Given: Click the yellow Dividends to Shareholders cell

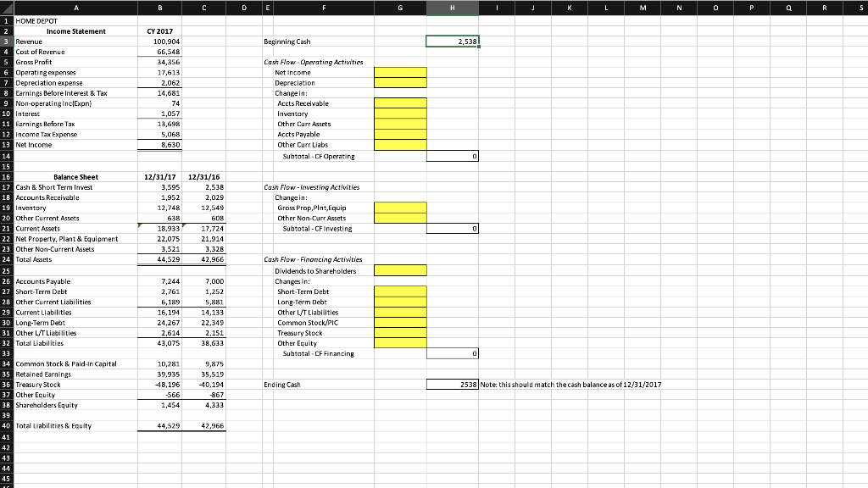Looking at the screenshot, I should click(399, 269).
